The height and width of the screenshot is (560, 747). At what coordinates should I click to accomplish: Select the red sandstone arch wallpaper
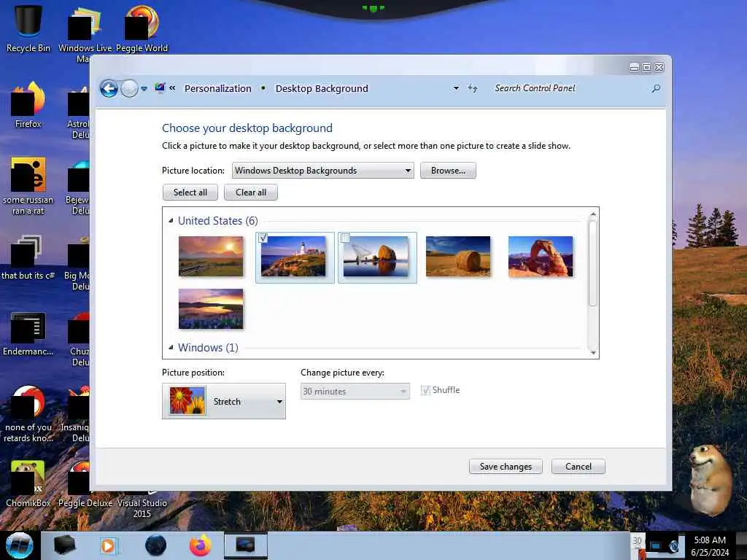[x=541, y=256]
